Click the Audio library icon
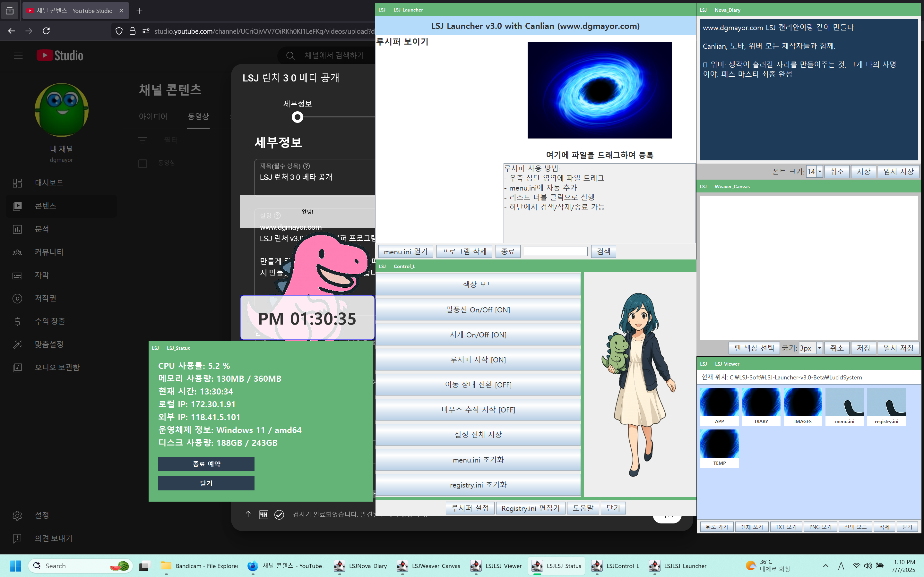924x577 pixels. 17,368
